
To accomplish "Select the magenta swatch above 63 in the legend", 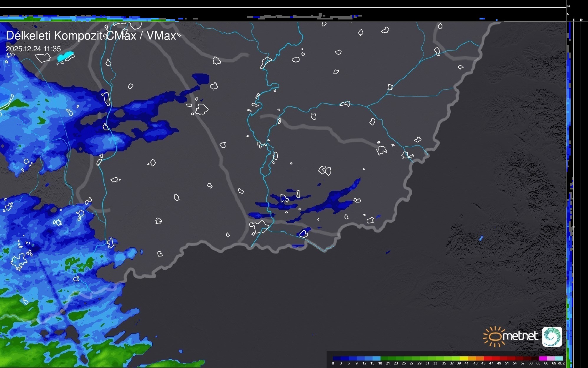I will coord(543,358).
